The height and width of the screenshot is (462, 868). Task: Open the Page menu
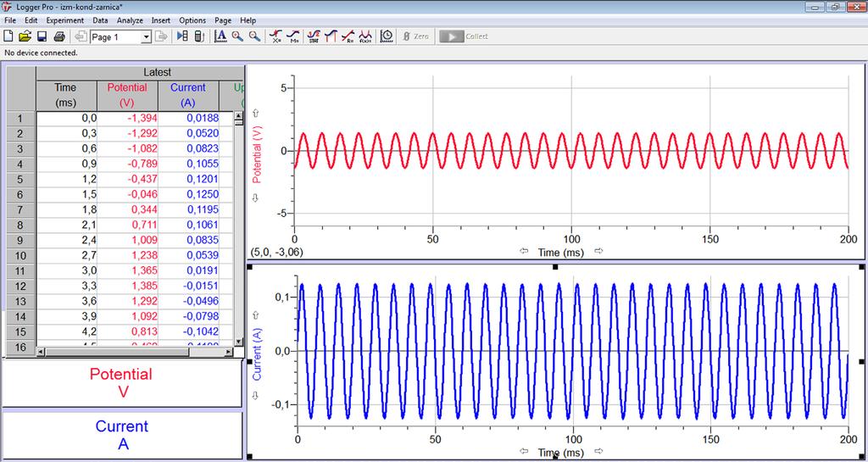point(223,20)
